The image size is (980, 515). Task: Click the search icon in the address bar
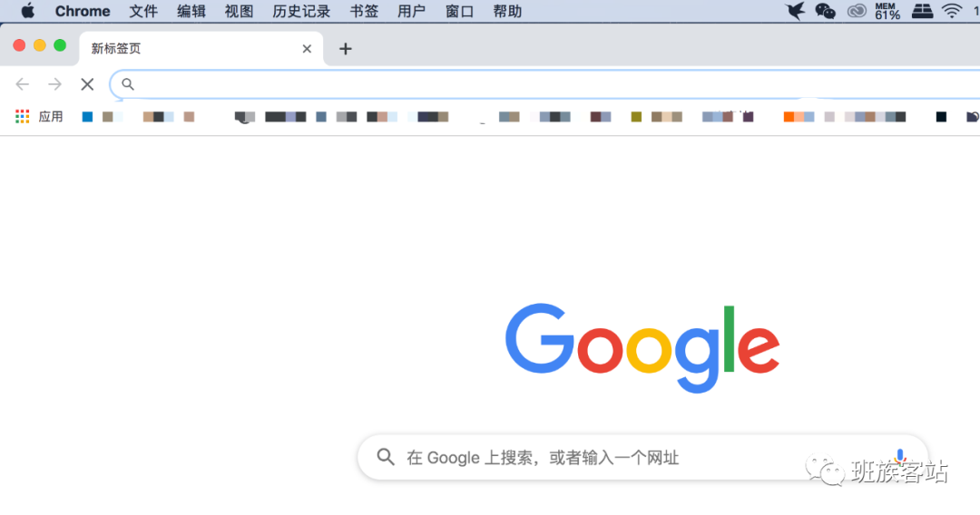pos(128,84)
